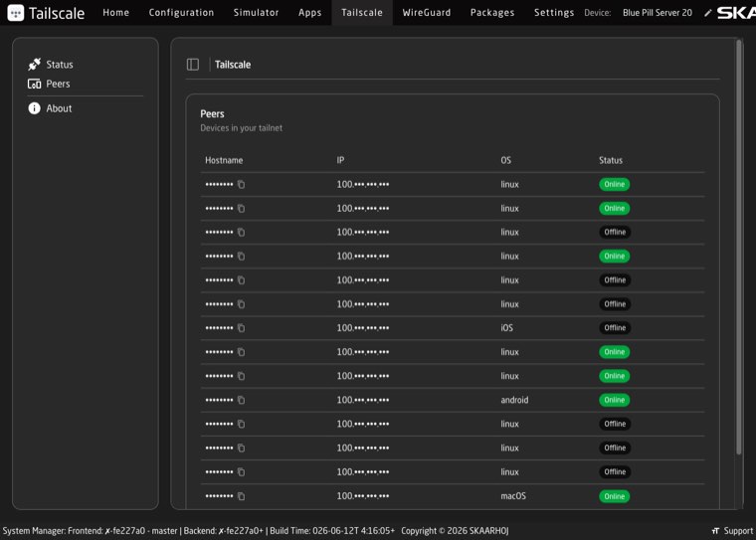Open the Settings menu
Image resolution: width=756 pixels, height=540 pixels.
click(x=554, y=13)
